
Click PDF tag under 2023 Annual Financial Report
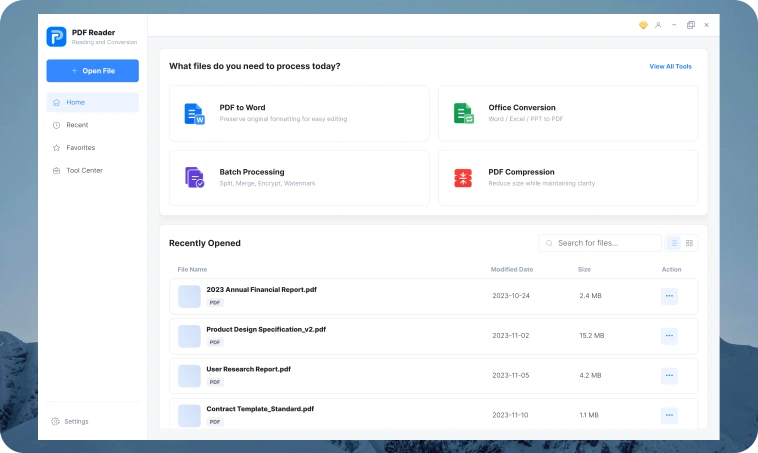215,303
